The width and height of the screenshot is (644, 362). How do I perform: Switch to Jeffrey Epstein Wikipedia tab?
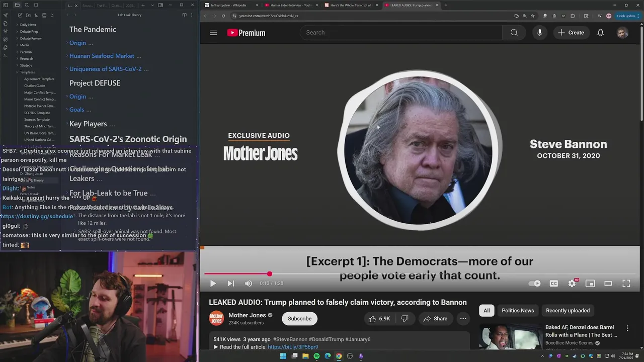coord(232,5)
